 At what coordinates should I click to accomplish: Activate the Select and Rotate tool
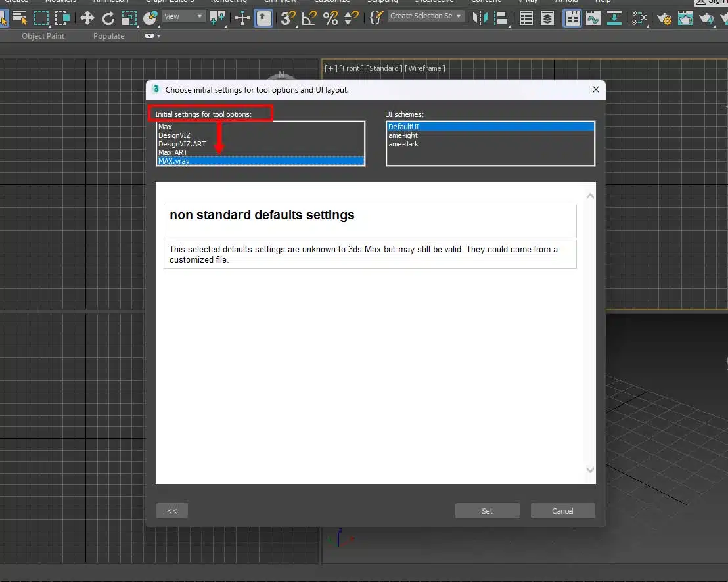[x=108, y=18]
